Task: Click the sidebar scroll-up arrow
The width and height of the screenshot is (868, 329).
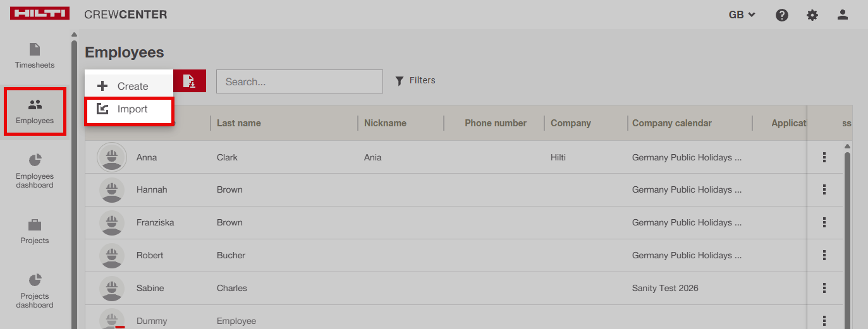Action: (x=74, y=34)
